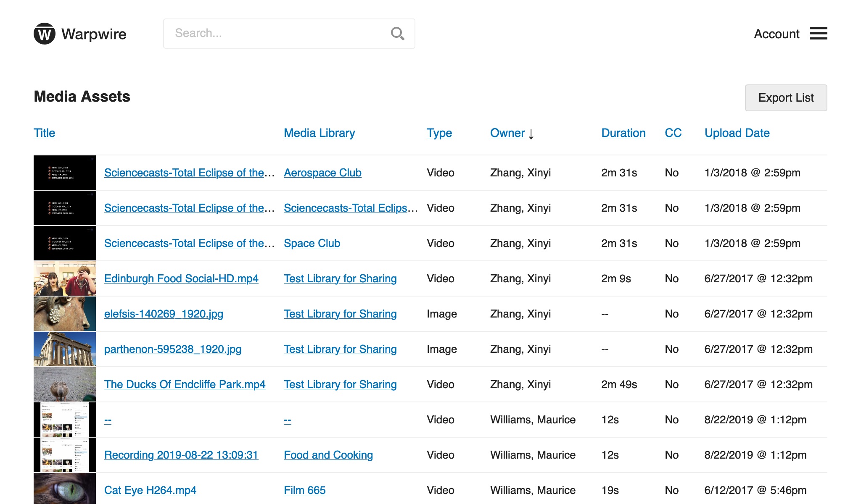Sort the list by Title column

point(44,133)
